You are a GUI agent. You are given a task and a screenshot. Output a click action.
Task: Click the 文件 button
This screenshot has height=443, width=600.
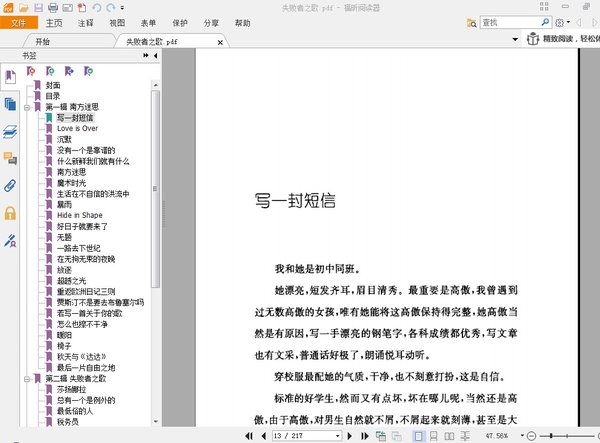[x=19, y=22]
